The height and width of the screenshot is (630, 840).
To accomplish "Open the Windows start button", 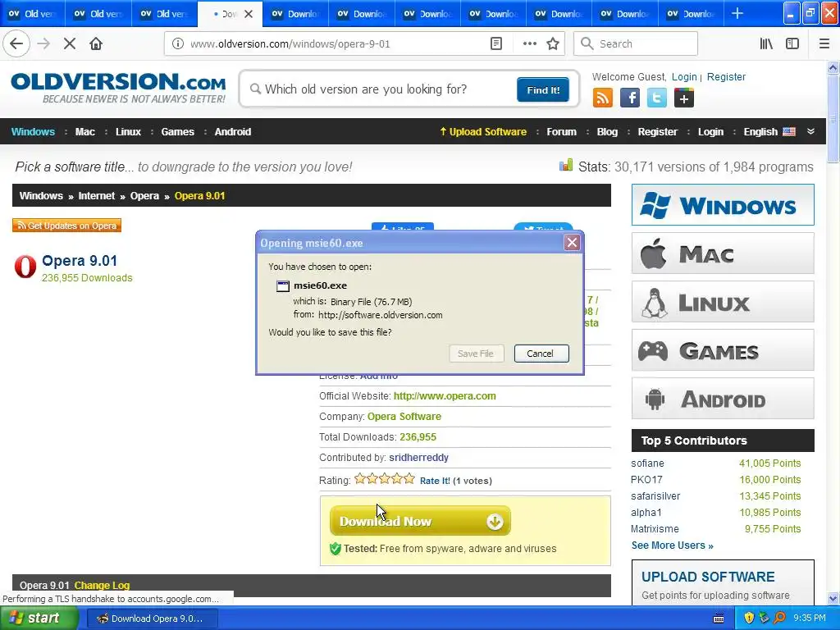I will coord(39,619).
